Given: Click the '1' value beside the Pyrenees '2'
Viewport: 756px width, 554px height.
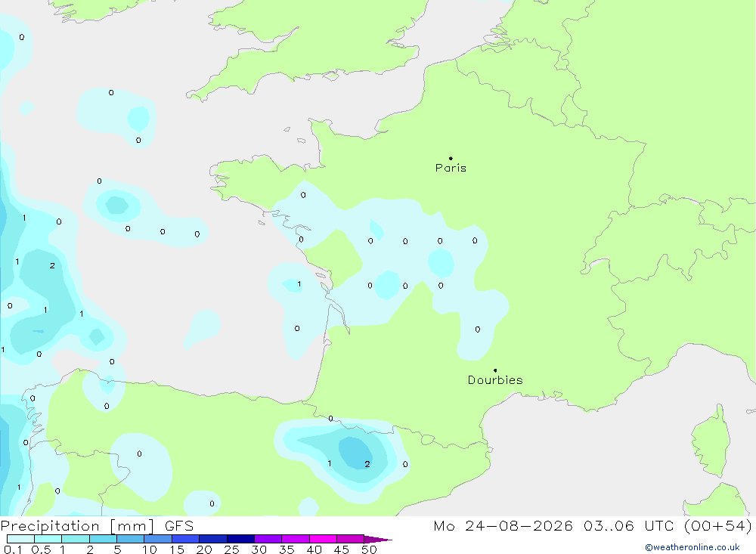Looking at the screenshot, I should [x=330, y=463].
